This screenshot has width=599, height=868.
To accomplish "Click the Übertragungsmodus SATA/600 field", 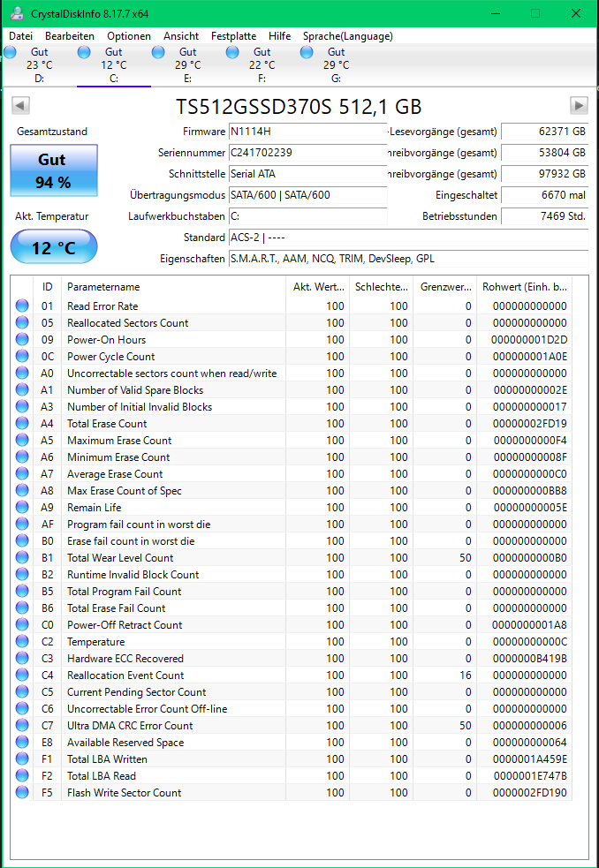I will 307,195.
